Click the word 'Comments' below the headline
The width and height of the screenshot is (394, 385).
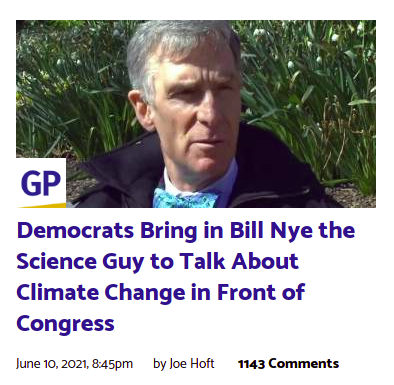click(304, 363)
